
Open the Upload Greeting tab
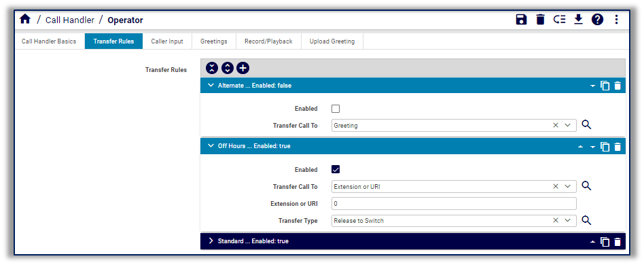[332, 41]
